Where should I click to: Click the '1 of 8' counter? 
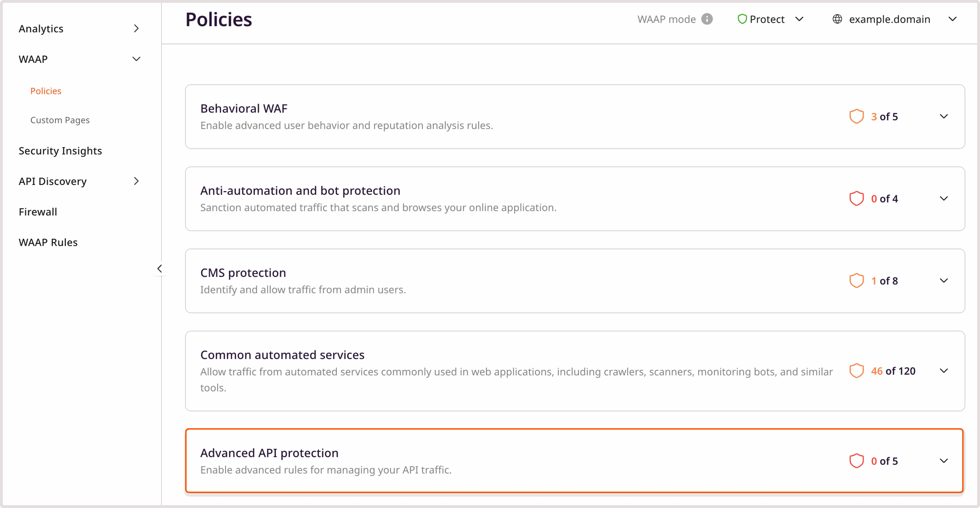[885, 281]
